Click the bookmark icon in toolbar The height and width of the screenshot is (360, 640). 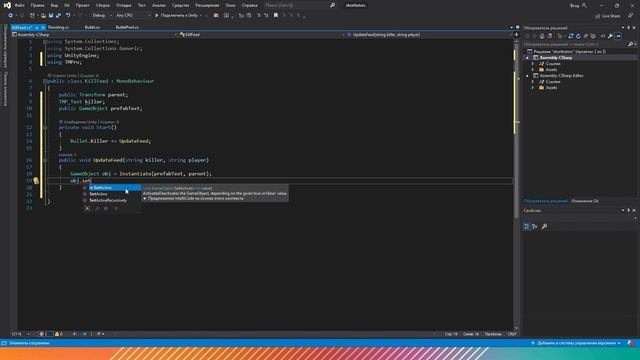pyautogui.click(x=276, y=16)
